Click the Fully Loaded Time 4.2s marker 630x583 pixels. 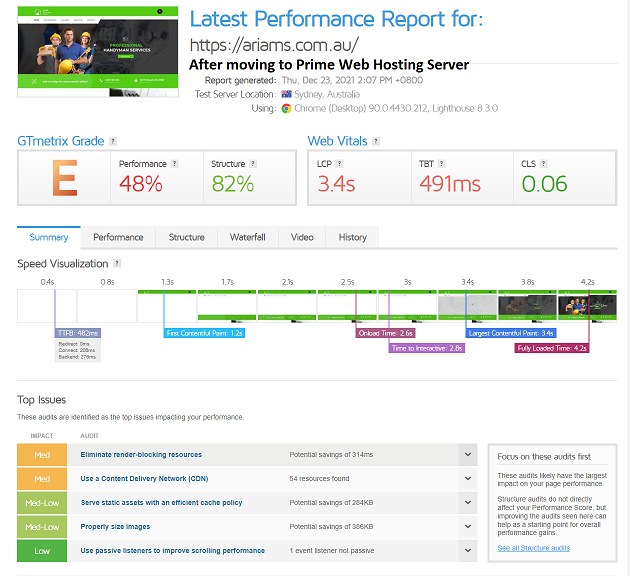tap(552, 348)
